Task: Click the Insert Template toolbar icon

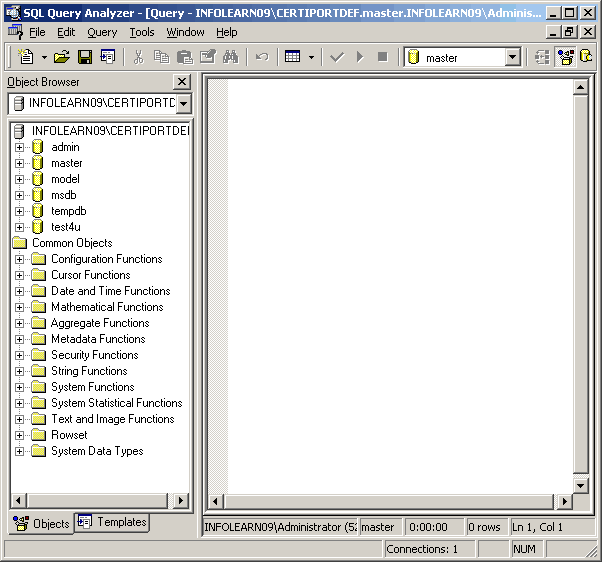Action: click(x=108, y=57)
